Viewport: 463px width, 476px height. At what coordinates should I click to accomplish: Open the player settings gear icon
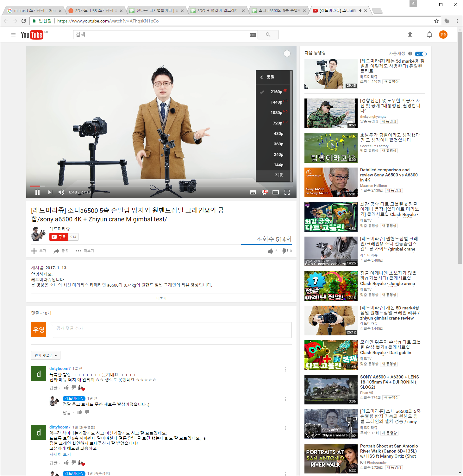(264, 192)
